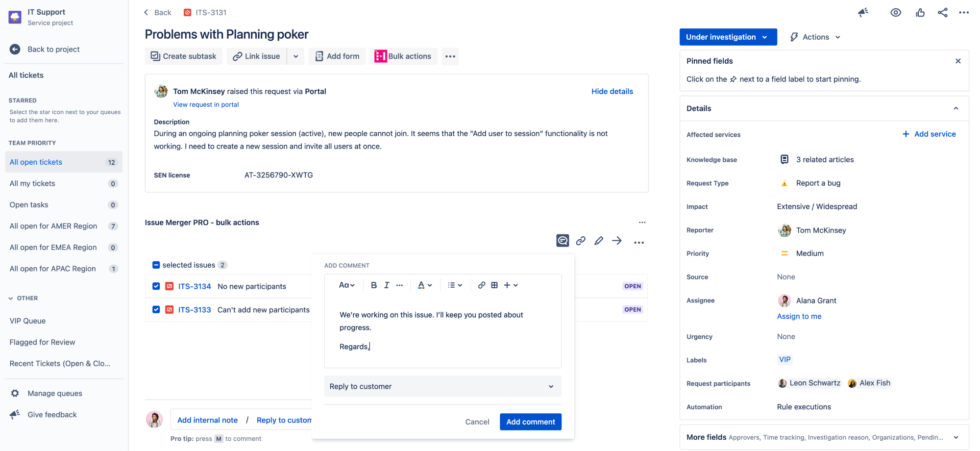Insert a table into the comment
The width and height of the screenshot is (980, 451).
(494, 285)
